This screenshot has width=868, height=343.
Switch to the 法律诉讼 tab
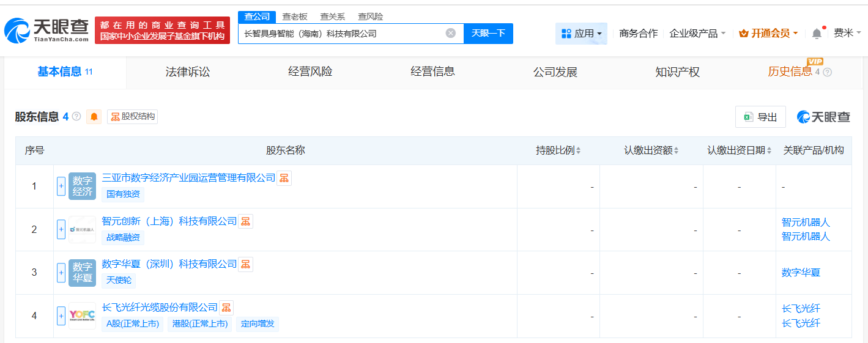tap(188, 72)
